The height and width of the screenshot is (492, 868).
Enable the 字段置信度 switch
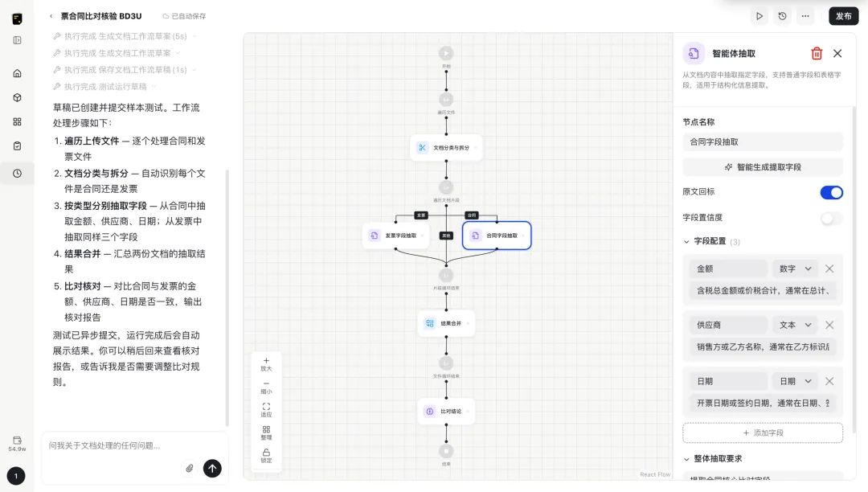(832, 218)
